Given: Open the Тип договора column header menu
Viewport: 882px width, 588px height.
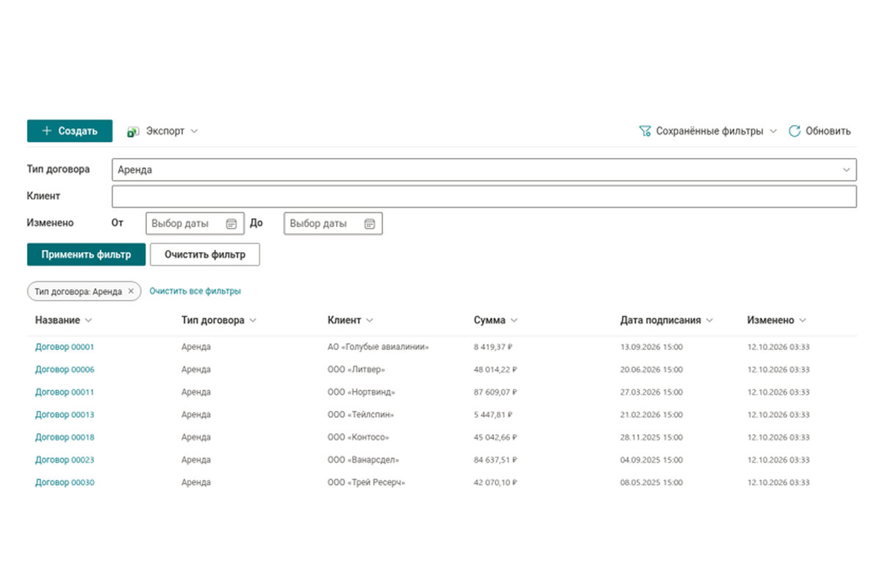Looking at the screenshot, I should coord(253,320).
